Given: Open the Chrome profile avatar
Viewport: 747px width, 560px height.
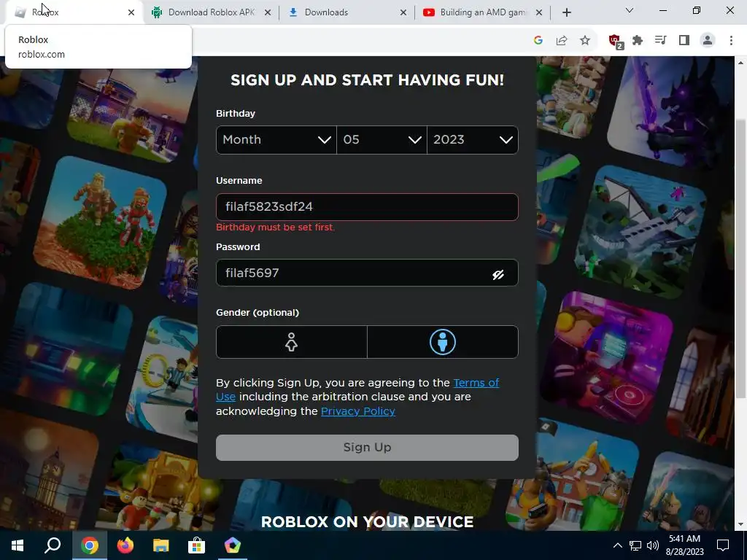Looking at the screenshot, I should [708, 41].
